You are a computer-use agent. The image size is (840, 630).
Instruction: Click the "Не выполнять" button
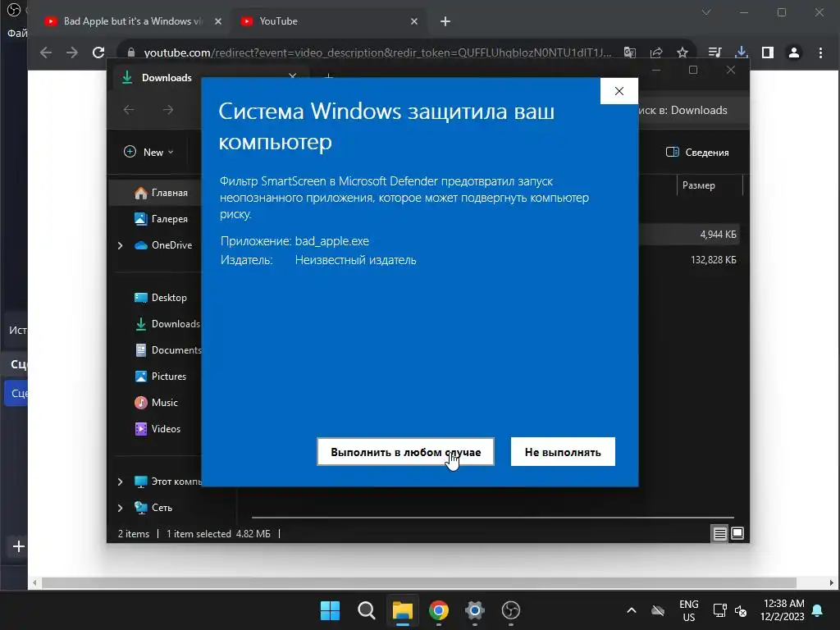click(x=563, y=452)
